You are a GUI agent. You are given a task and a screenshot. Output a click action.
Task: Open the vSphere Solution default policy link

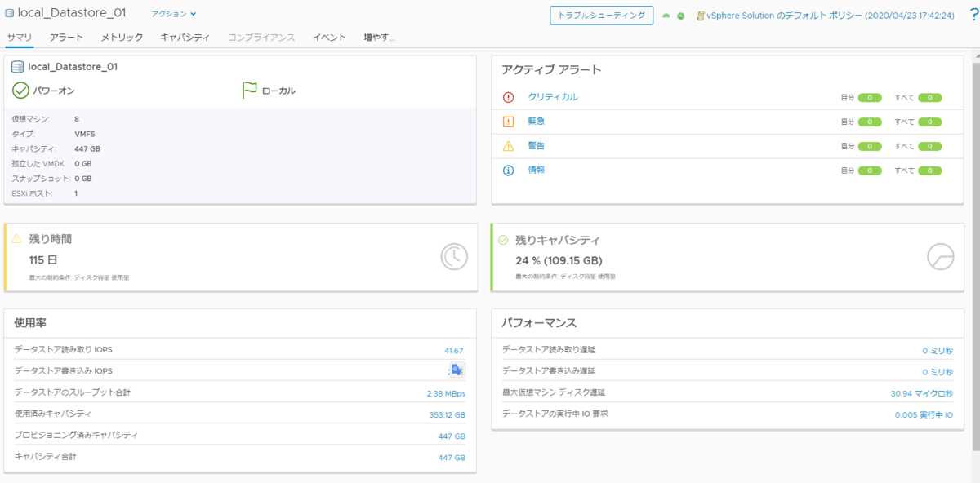click(830, 16)
